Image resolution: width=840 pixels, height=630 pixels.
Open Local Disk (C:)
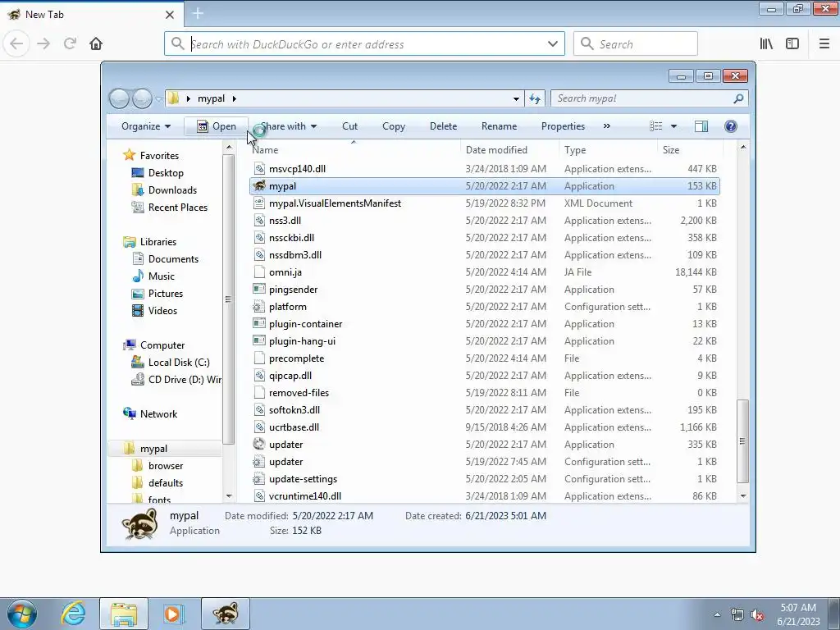point(178,363)
